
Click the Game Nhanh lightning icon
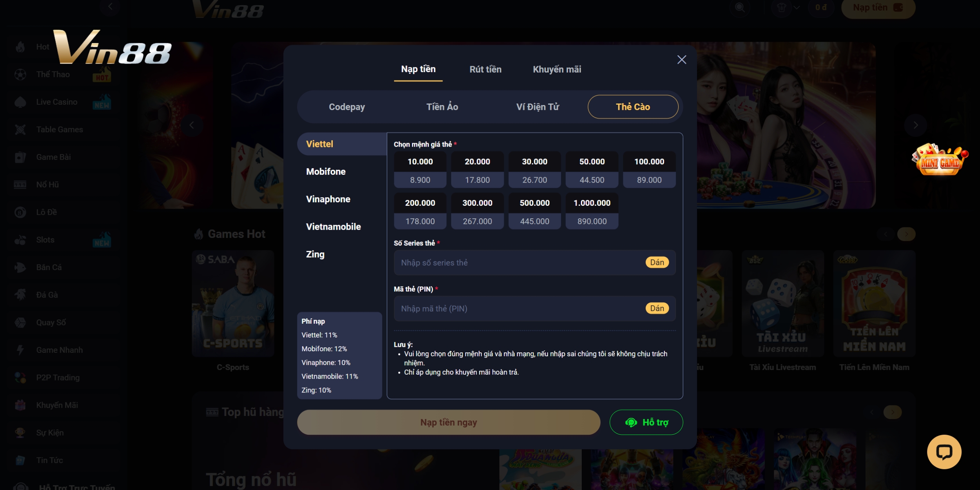20,350
